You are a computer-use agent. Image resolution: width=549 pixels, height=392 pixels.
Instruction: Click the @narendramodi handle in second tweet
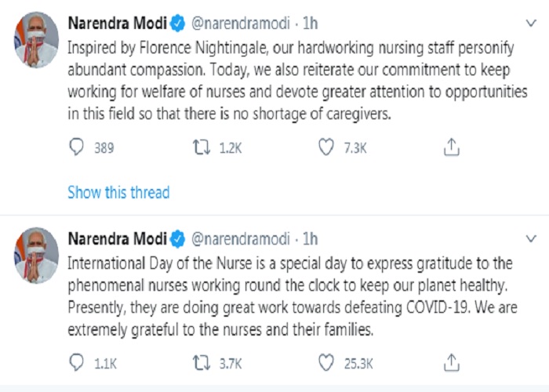(x=239, y=238)
